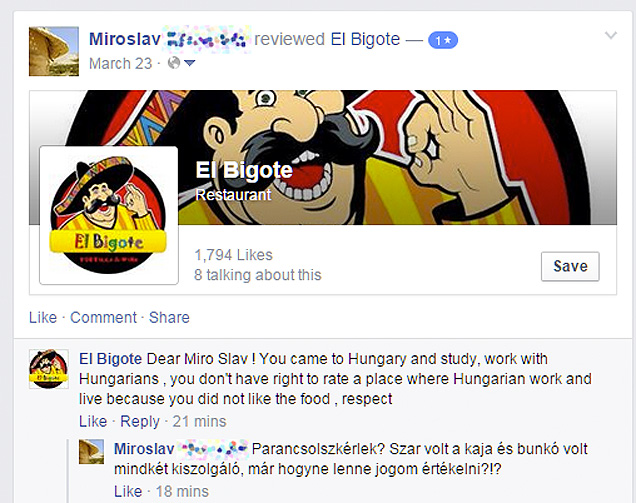Viewport: 636px width, 503px height.
Task: Open the reviewed El Bigote page link
Action: [365, 39]
